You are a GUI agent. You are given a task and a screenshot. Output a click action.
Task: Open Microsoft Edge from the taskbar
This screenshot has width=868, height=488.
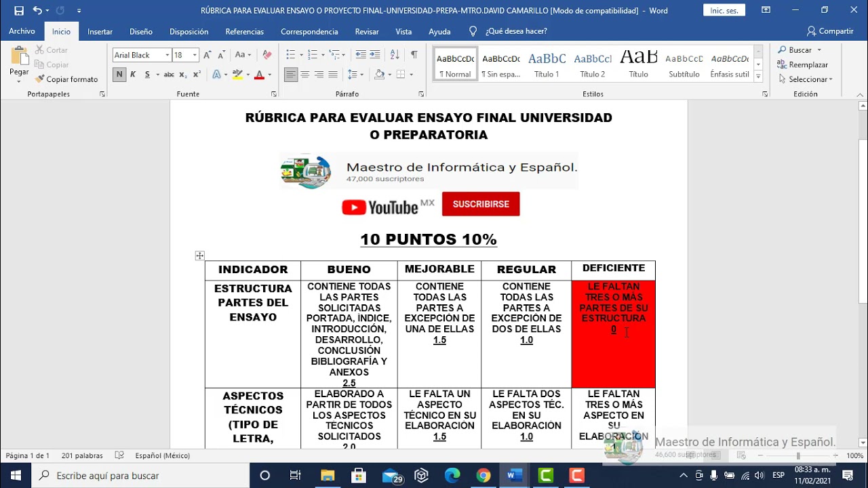point(452,476)
